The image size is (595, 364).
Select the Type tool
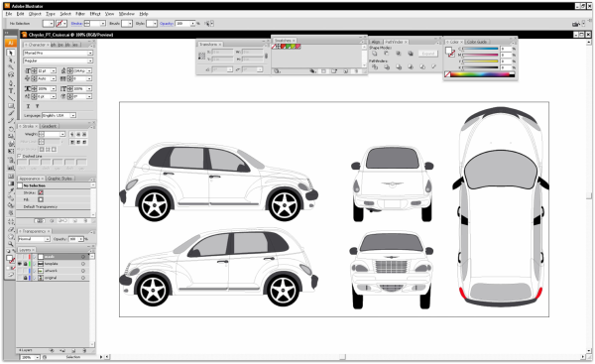pos(11,90)
